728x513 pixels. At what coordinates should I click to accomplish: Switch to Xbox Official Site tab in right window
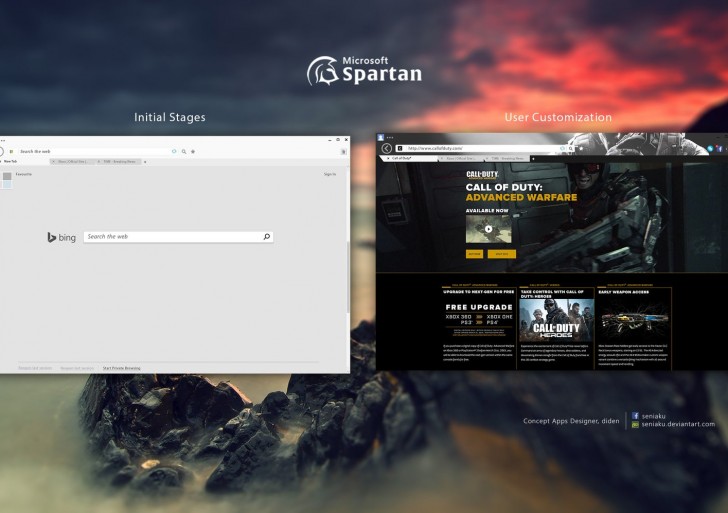(x=461, y=158)
